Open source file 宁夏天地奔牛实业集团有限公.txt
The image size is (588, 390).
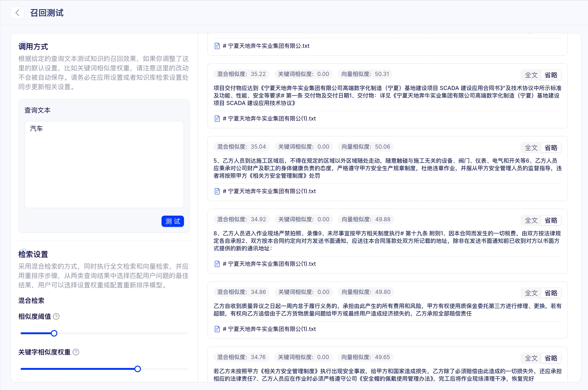point(266,46)
